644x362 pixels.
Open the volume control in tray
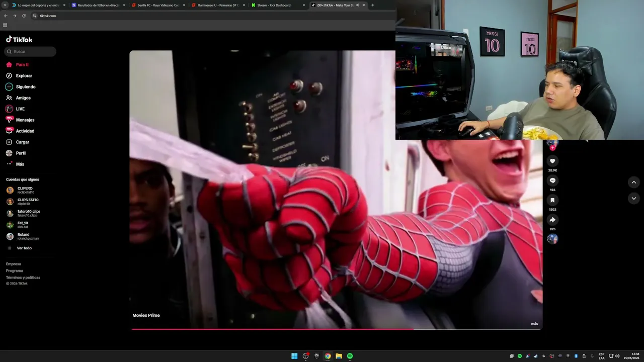(x=617, y=356)
